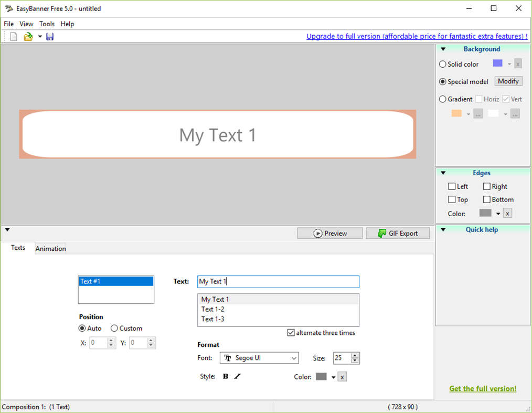Toggle Bold text style
Viewport: 532px width, 413px height.
226,376
